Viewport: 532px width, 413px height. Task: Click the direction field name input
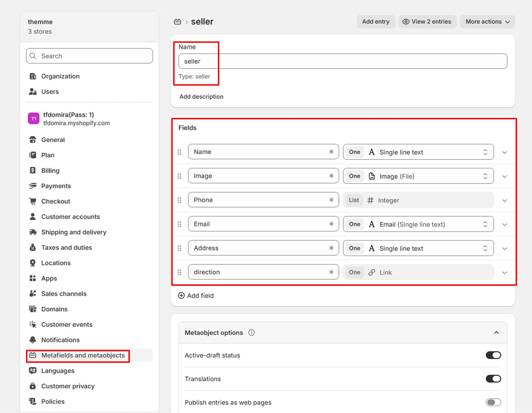pos(263,272)
